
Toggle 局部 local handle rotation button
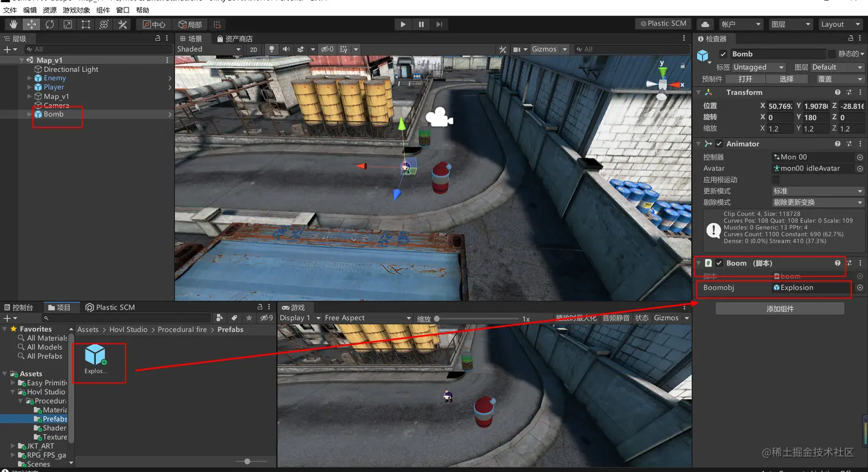(x=190, y=24)
